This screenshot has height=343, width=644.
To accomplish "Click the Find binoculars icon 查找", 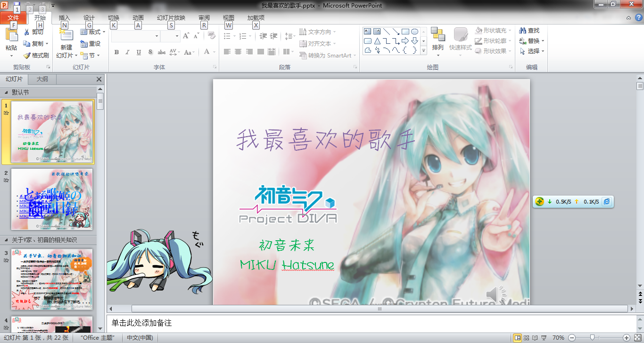I will tap(522, 31).
